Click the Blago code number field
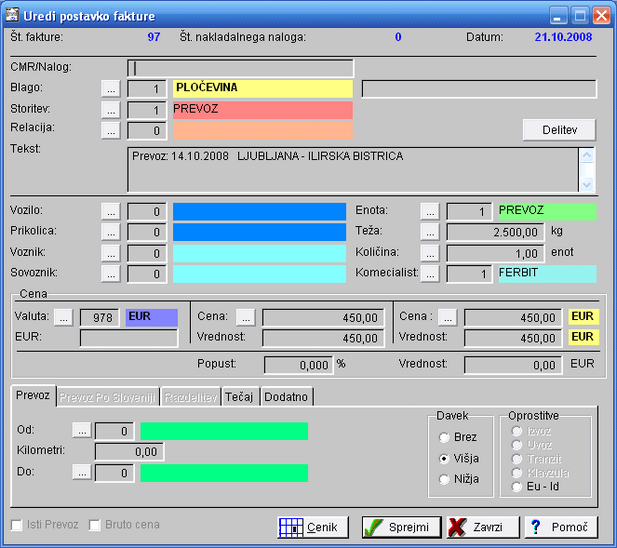 pos(147,89)
